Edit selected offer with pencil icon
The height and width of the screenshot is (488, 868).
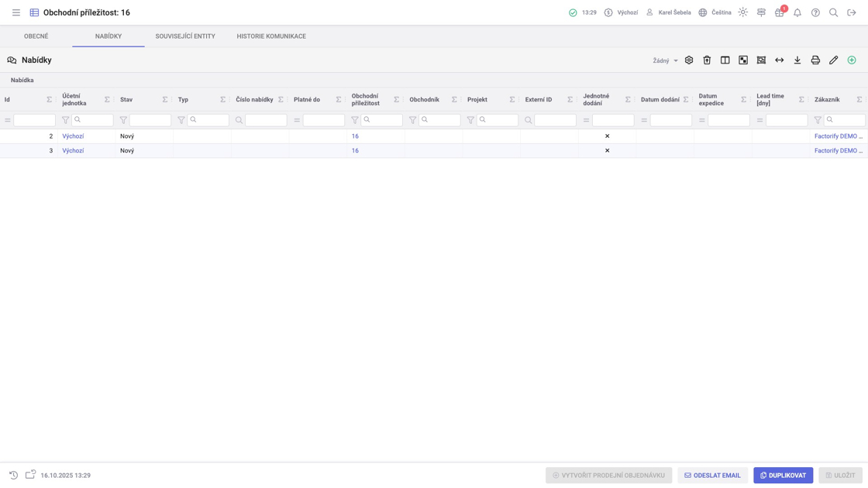point(833,60)
